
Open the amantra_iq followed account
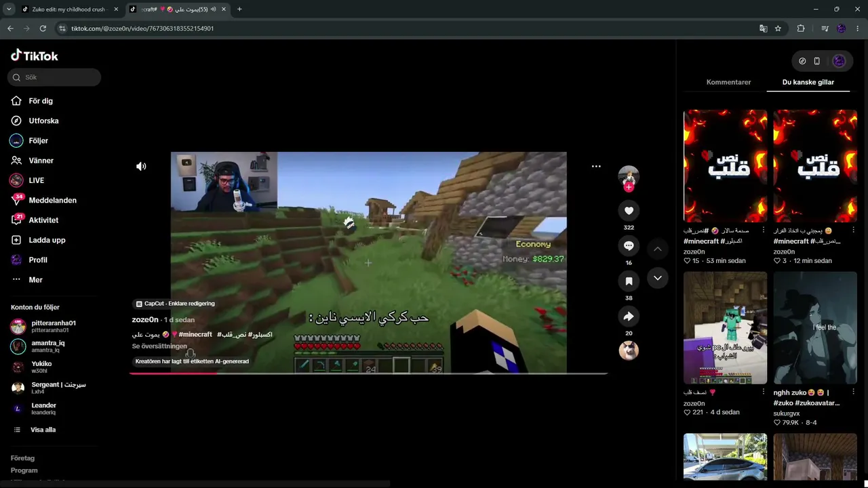pyautogui.click(x=39, y=346)
